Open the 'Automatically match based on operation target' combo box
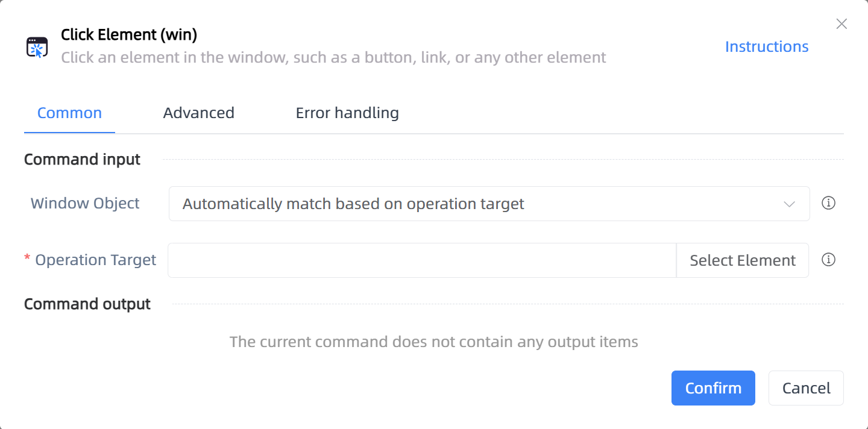The height and width of the screenshot is (429, 868). [489, 204]
